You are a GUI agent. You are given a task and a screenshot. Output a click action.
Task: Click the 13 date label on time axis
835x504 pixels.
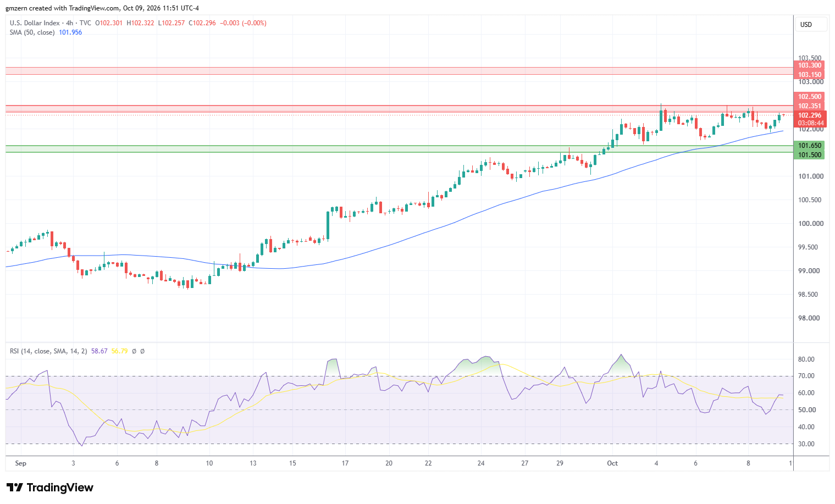click(x=253, y=463)
